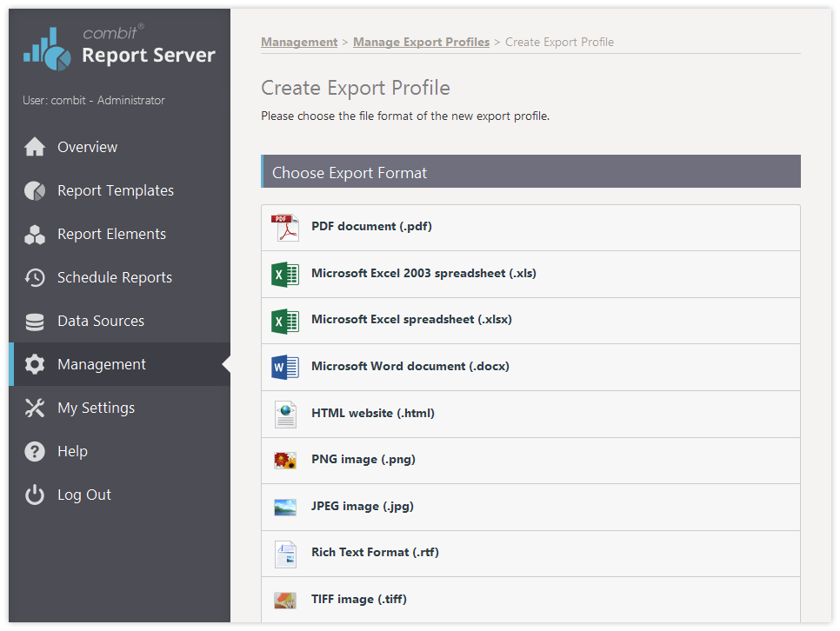Click the Microsoft Excel 2003 spreadsheet icon
This screenshot has width=840, height=631.
[284, 273]
